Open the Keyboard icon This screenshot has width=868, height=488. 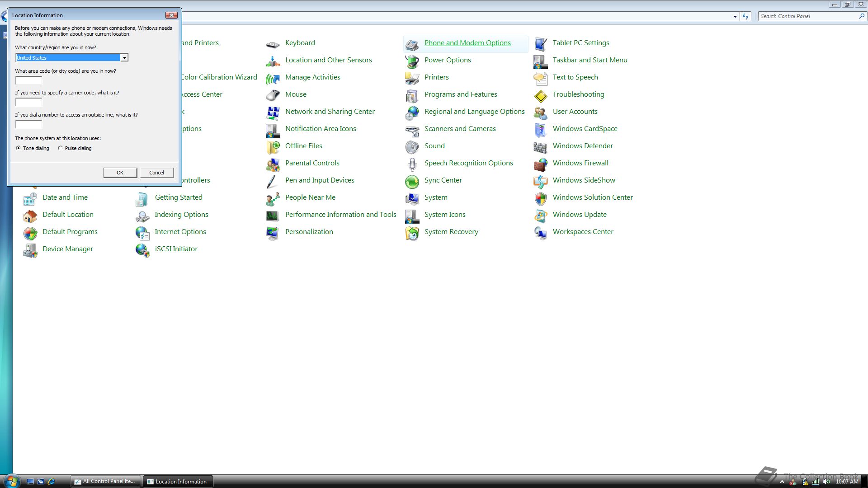point(273,44)
